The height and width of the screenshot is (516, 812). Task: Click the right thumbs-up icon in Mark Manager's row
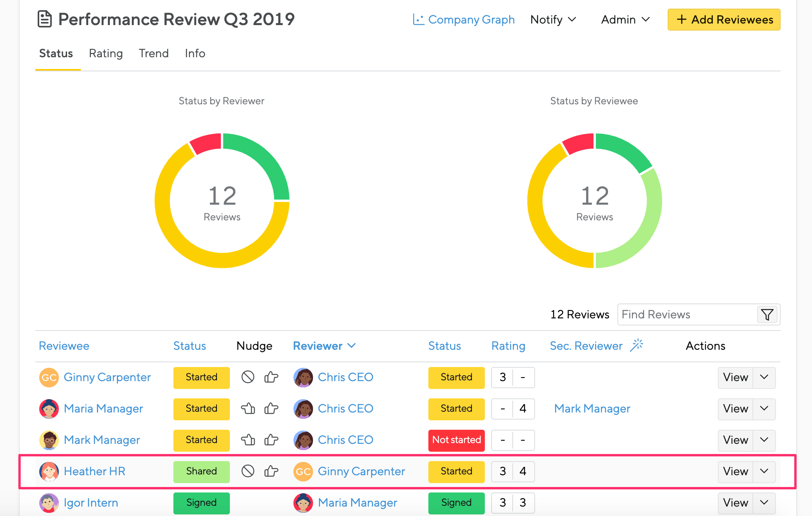tap(271, 440)
